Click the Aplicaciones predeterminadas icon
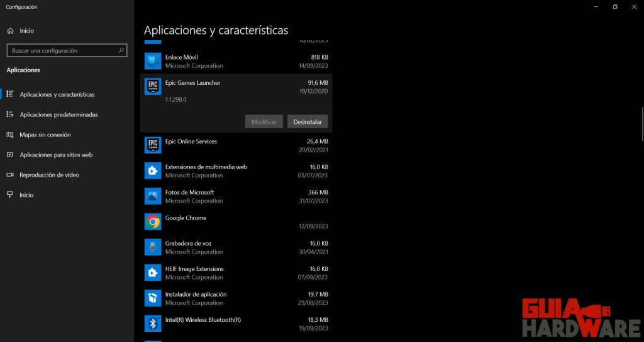Viewport: 644px width, 342px height. click(x=10, y=114)
